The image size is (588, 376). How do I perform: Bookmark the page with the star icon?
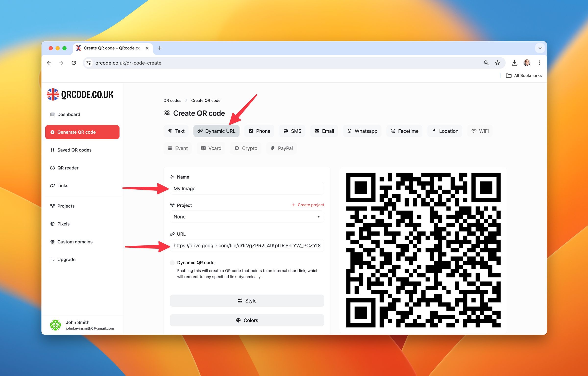pyautogui.click(x=497, y=63)
